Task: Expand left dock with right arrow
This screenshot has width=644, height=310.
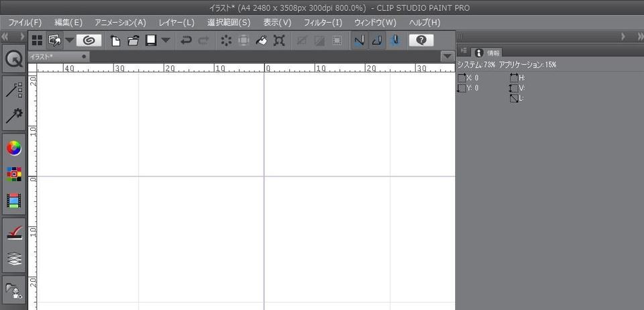Action: pos(23,36)
